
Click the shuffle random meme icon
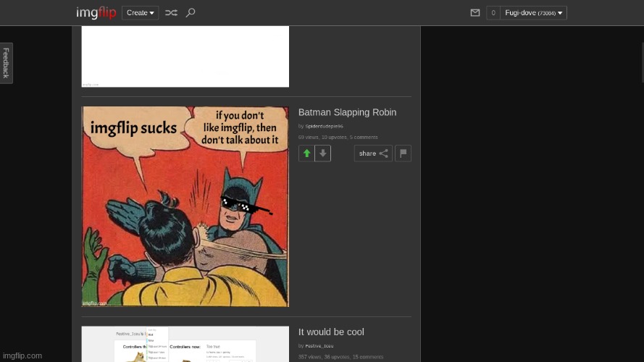(x=171, y=13)
